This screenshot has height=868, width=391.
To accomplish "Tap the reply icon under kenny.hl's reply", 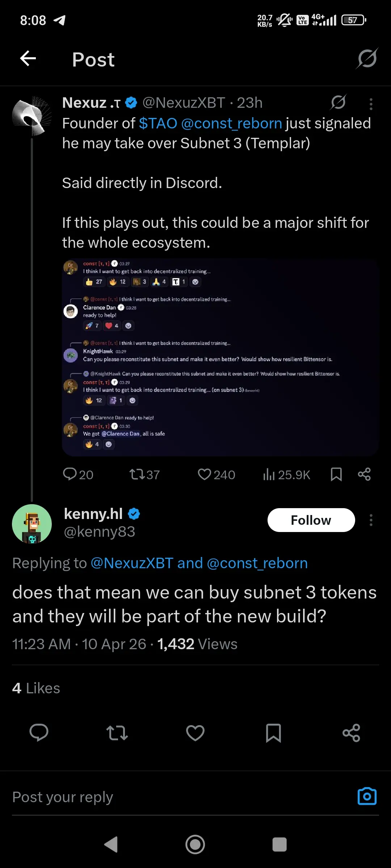I will 39,733.
